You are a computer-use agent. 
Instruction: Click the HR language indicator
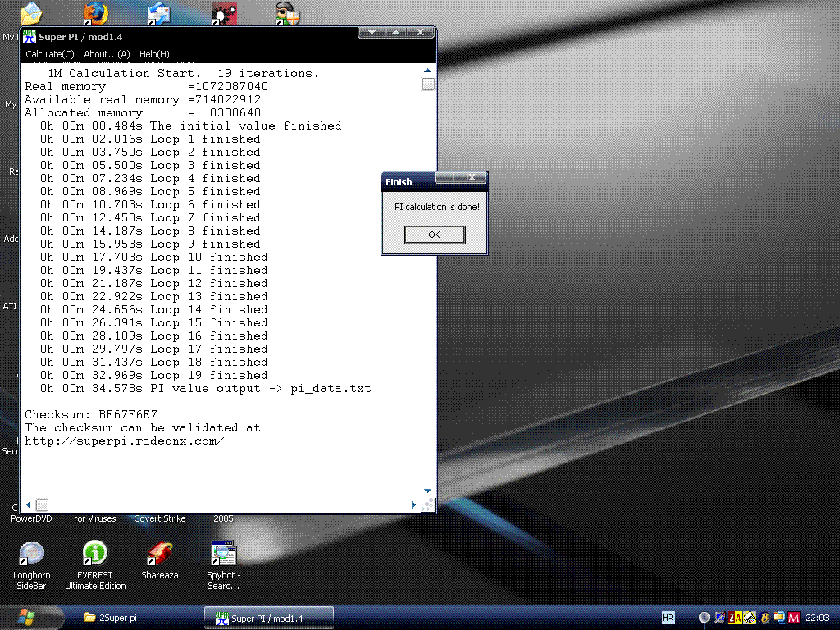click(x=668, y=618)
